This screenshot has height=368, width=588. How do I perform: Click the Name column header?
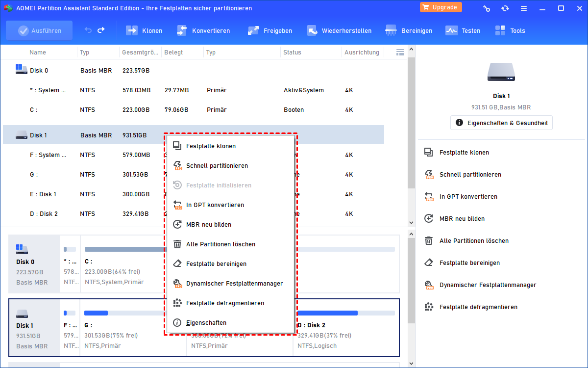[x=38, y=53]
